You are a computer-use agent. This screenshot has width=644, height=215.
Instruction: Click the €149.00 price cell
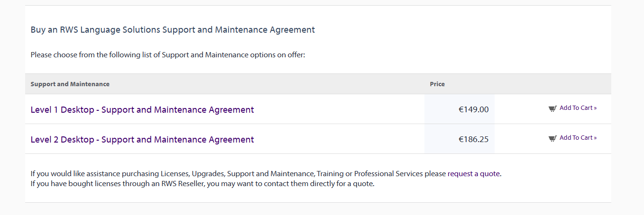click(x=473, y=110)
